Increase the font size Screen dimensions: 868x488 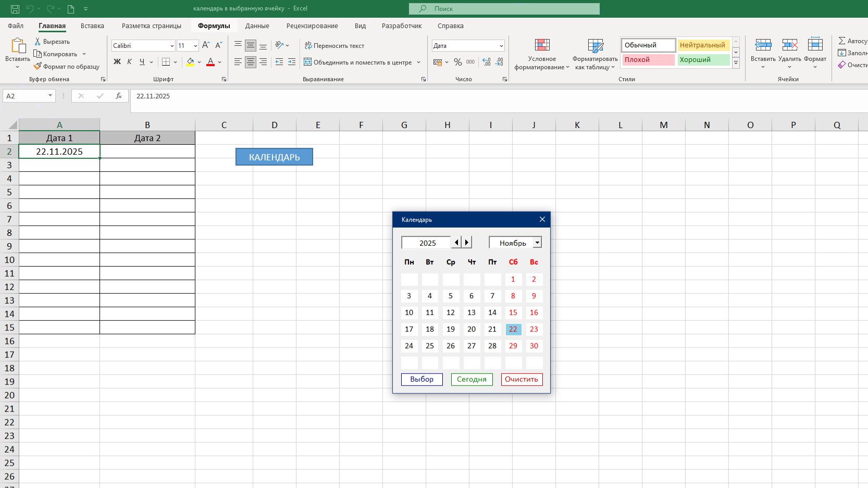(x=206, y=46)
